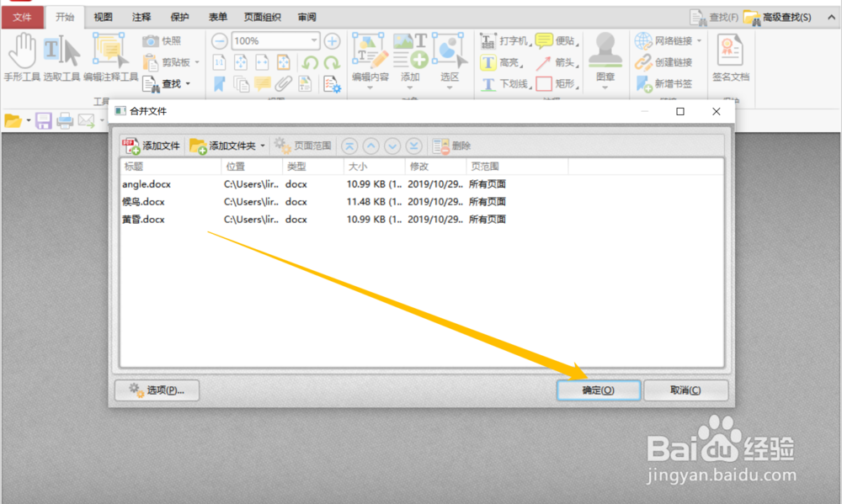Click 高级查找(S) advanced search

(x=777, y=18)
